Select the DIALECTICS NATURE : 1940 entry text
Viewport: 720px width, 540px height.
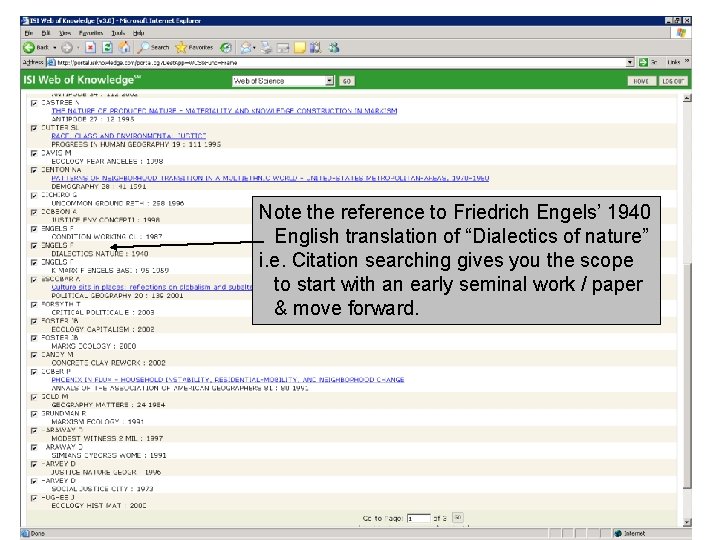(x=100, y=253)
